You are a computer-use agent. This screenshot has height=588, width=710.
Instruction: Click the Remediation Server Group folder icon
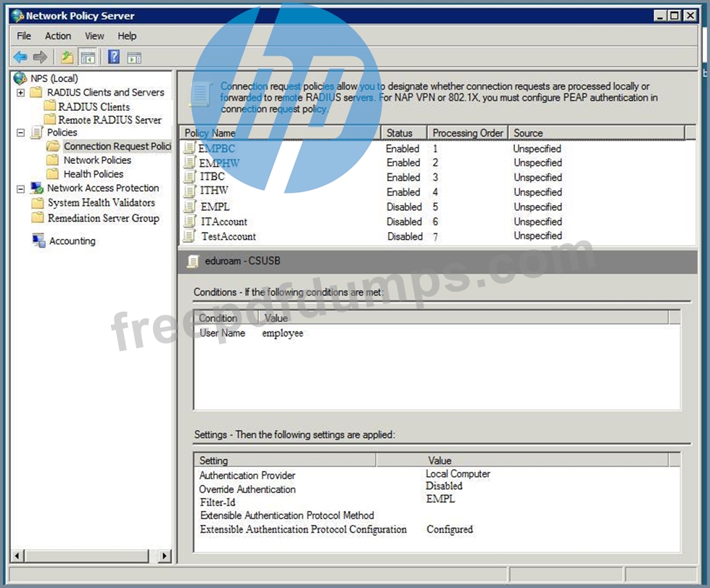pyautogui.click(x=38, y=218)
